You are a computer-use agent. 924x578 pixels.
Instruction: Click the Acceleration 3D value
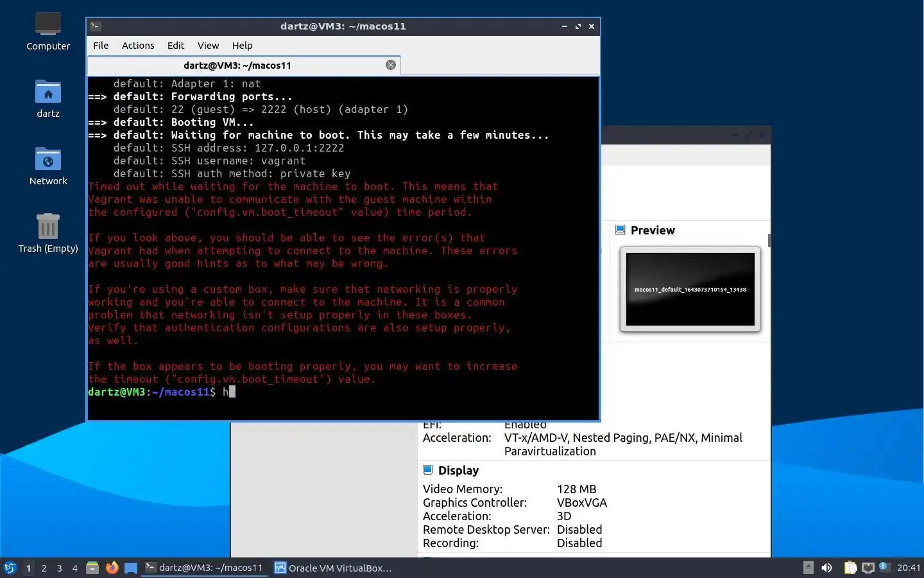(564, 516)
